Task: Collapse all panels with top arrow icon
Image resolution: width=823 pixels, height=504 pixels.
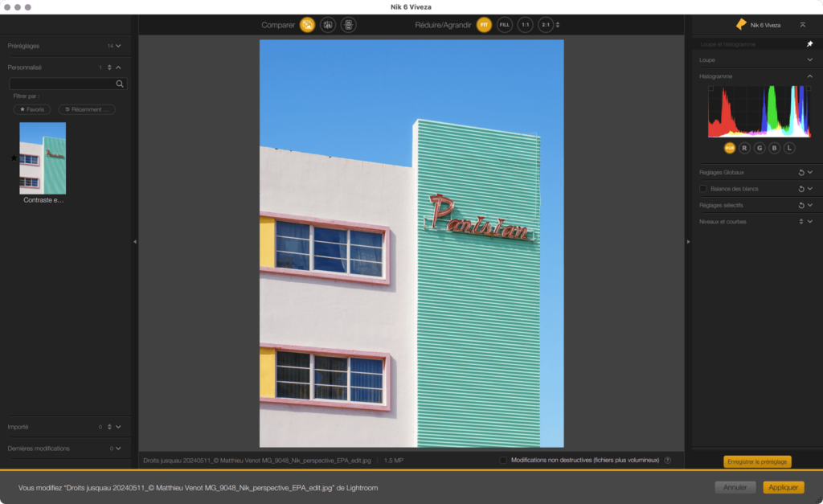Action: point(803,25)
